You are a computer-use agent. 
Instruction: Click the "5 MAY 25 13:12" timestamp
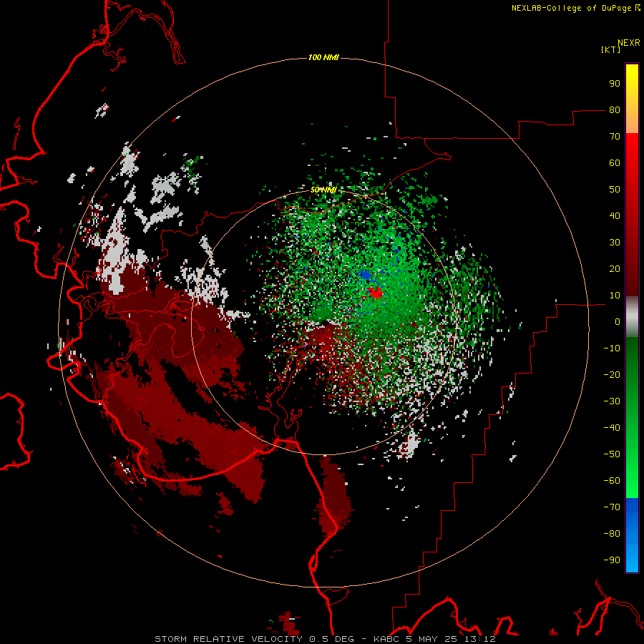(451, 639)
